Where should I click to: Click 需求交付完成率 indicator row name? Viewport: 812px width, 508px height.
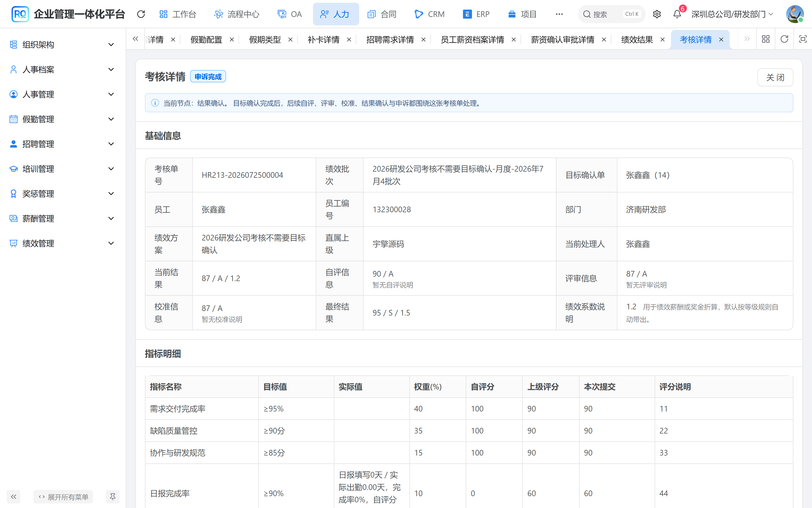click(x=178, y=409)
